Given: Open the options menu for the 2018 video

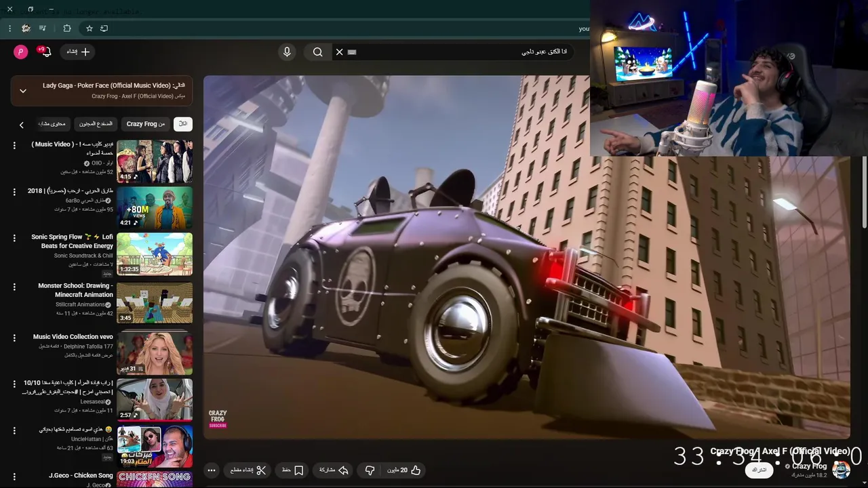Looking at the screenshot, I should point(14,192).
